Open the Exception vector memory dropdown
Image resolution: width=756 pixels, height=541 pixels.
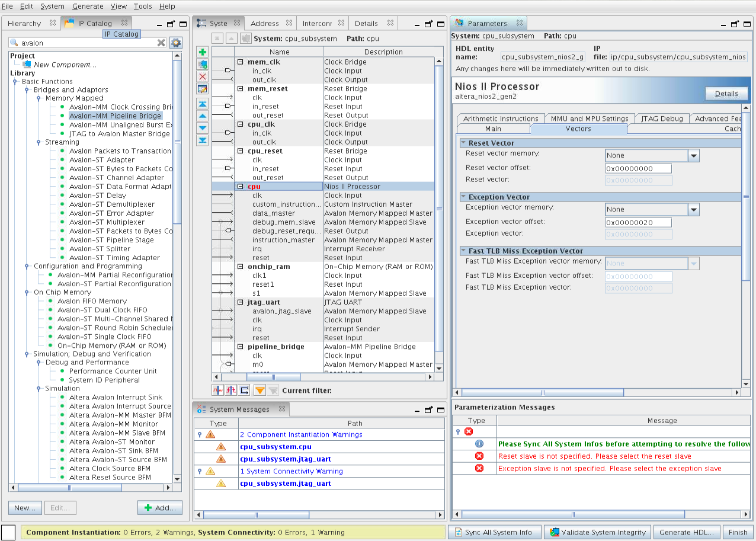[x=693, y=210]
